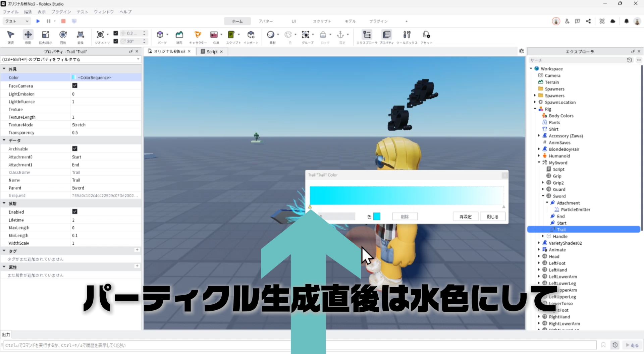The image size is (644, 362).
Task: Click the cyan color swatch in dialog
Action: point(377,217)
